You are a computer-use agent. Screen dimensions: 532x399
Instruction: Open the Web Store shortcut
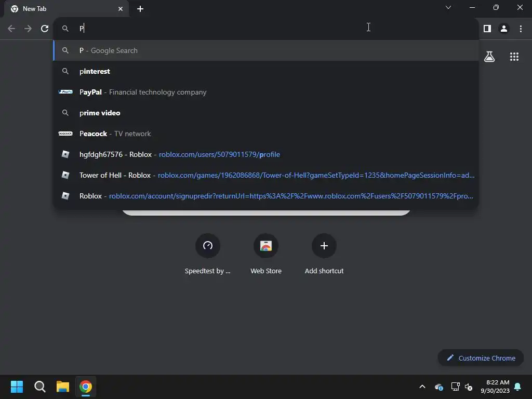click(266, 254)
